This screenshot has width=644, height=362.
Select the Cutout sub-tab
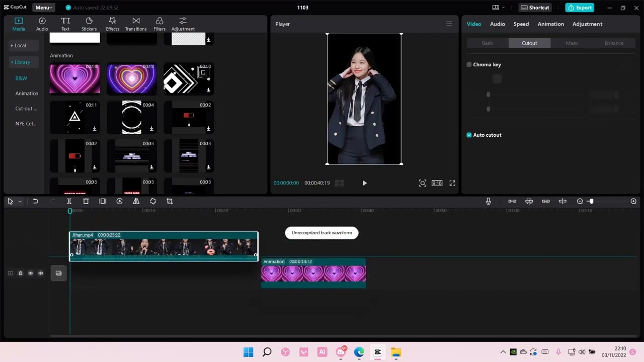(529, 43)
